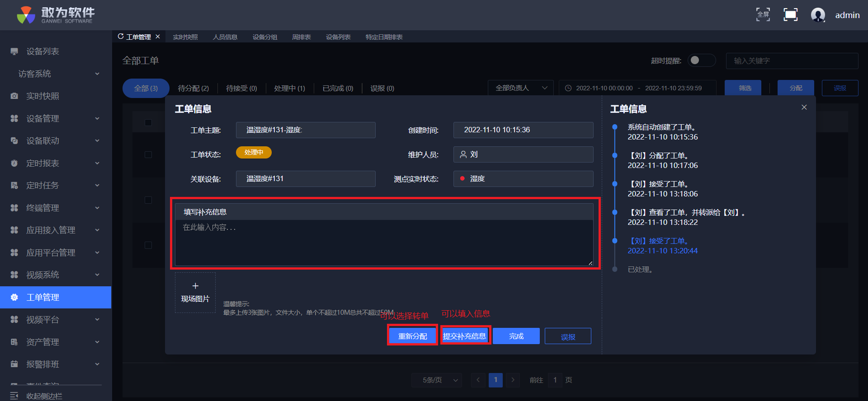Select the 待分配 (2) filter tab
The height and width of the screenshot is (401, 868).
(193, 89)
